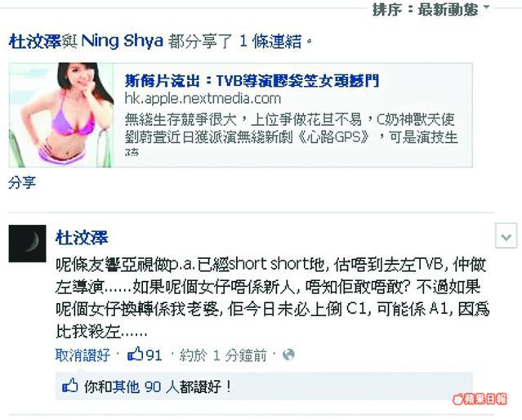Click the 蘋果日報 apple logo watermark
Screen dimensions: 522x420
[x=480, y=399]
